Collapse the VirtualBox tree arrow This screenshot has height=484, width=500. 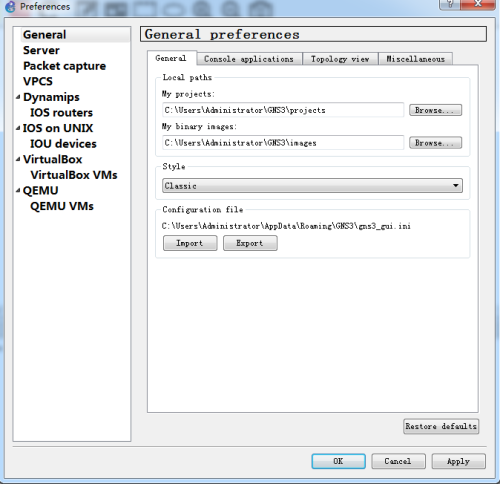[x=18, y=159]
